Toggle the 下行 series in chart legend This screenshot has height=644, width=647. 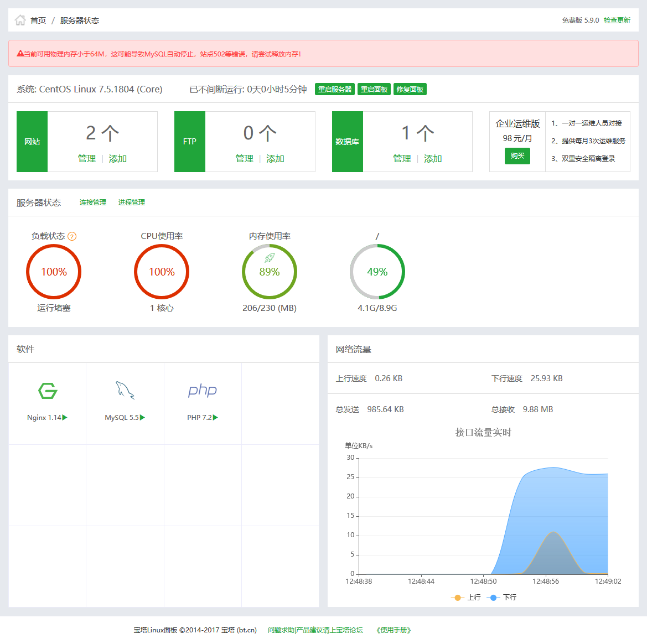pyautogui.click(x=502, y=598)
